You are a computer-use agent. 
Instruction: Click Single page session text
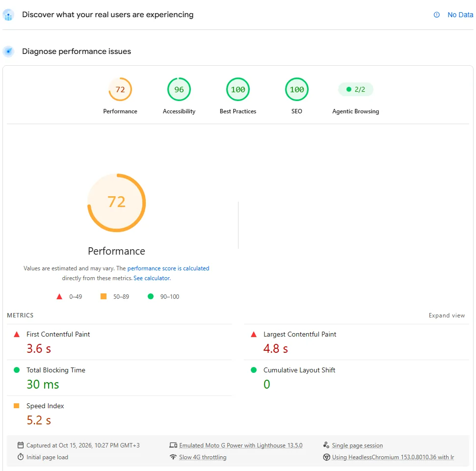(x=357, y=445)
